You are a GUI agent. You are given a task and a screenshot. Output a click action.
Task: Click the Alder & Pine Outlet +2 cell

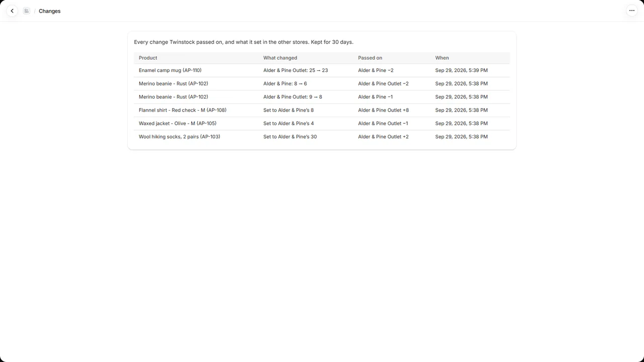tap(383, 137)
